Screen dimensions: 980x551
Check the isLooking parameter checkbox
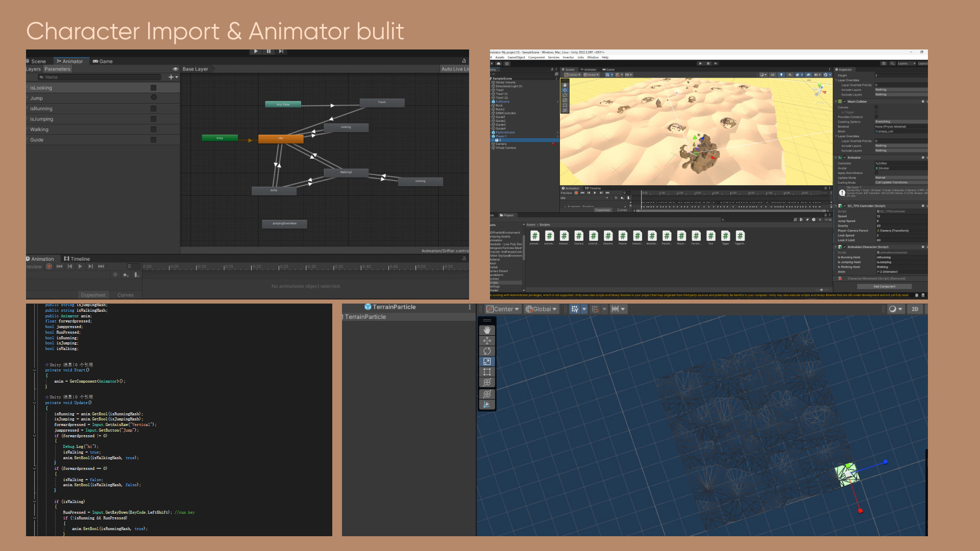[x=153, y=88]
